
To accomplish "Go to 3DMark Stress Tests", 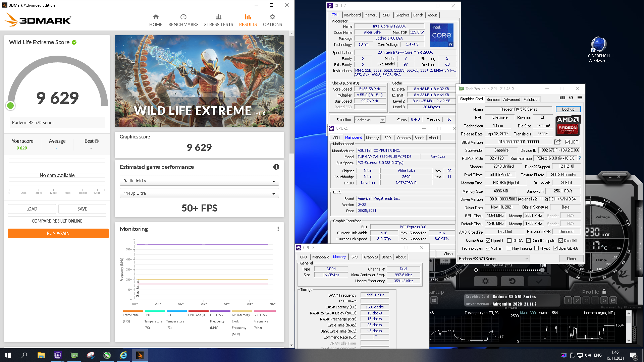I will click(218, 20).
